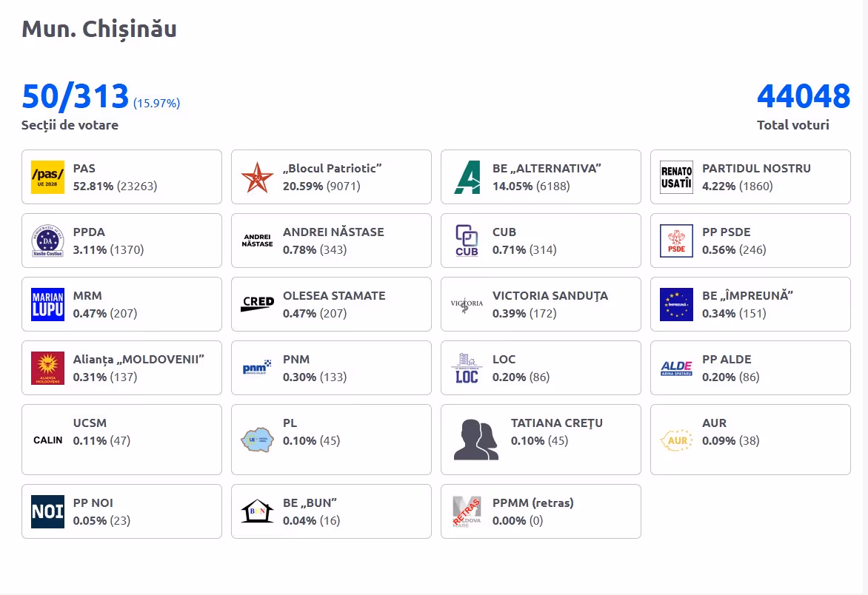Click Alianța MOLDOVENII result 0.31% (137)
Screen dimensions: 868x595
(105, 377)
